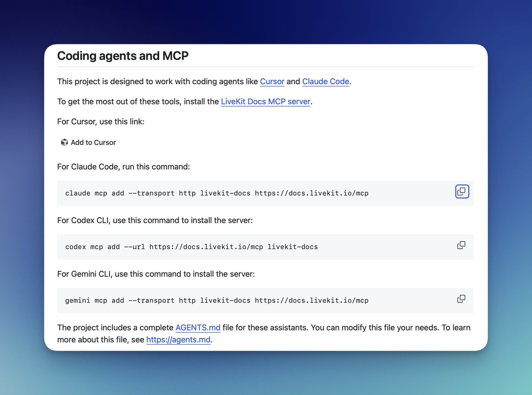Screen dimensions: 532x395
Task: Click the Add to Cursor button
Action: [x=88, y=142]
